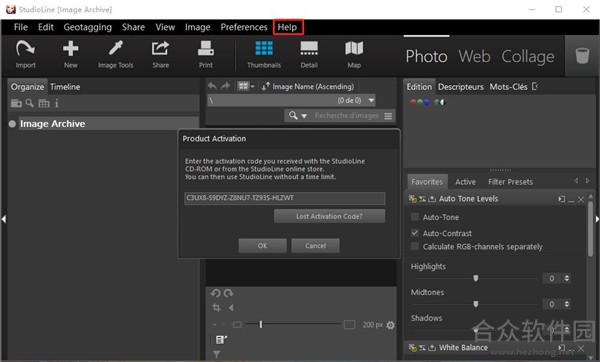This screenshot has height=362, width=600.
Task: Switch to Web mode
Action: [x=474, y=57]
